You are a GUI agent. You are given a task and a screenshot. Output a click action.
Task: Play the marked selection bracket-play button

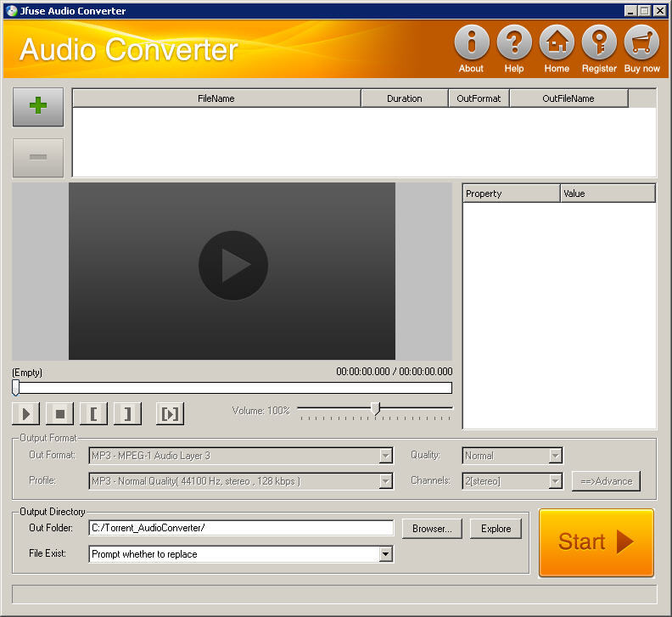[171, 414]
